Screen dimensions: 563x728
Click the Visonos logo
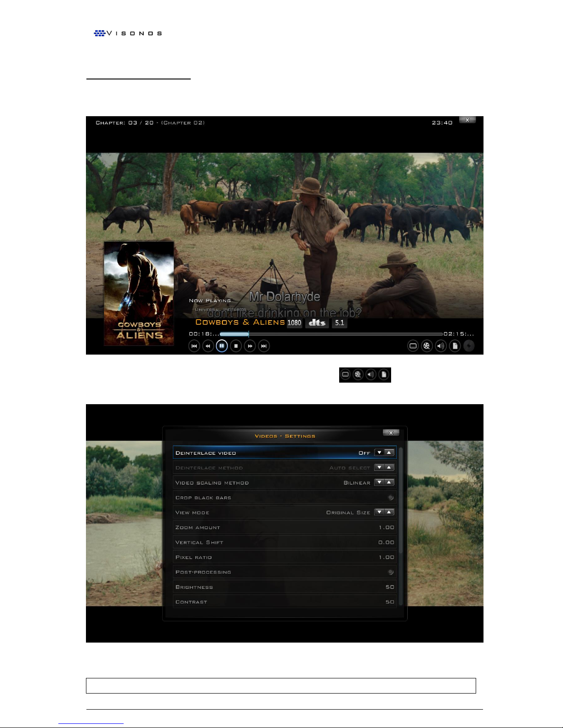128,33
